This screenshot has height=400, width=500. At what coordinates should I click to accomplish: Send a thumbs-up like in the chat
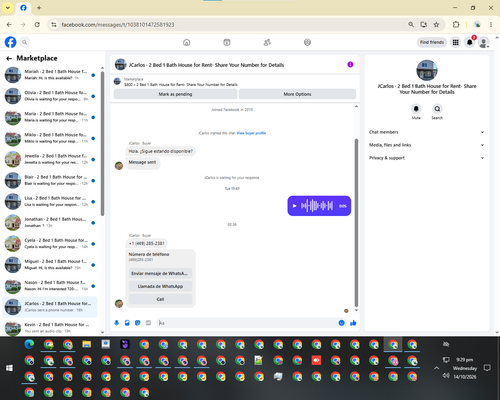pyautogui.click(x=353, y=323)
